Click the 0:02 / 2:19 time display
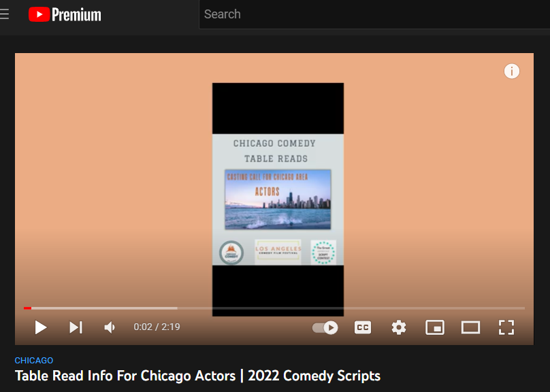Viewport: 550px width, 392px height. click(x=157, y=327)
